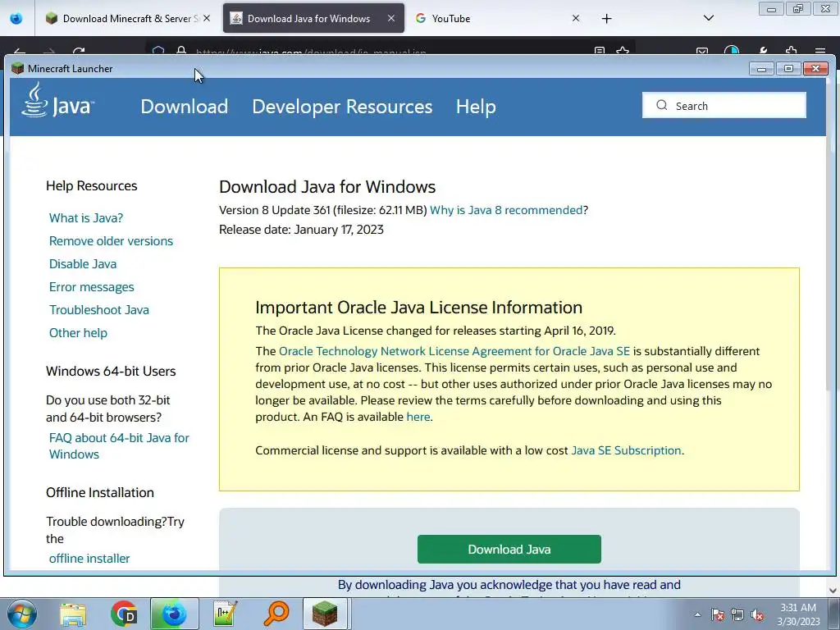Restore down the Firefox browser window
840x630 pixels.
(798, 8)
